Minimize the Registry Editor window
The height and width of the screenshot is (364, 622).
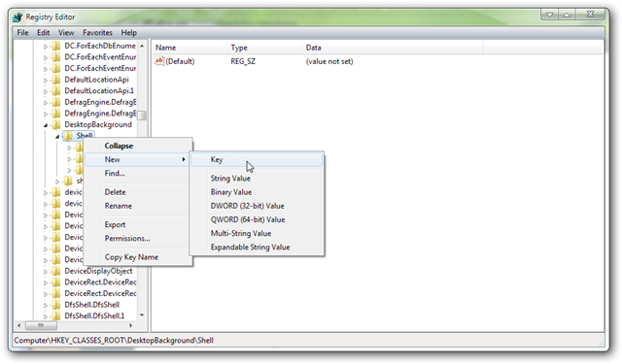(549, 15)
